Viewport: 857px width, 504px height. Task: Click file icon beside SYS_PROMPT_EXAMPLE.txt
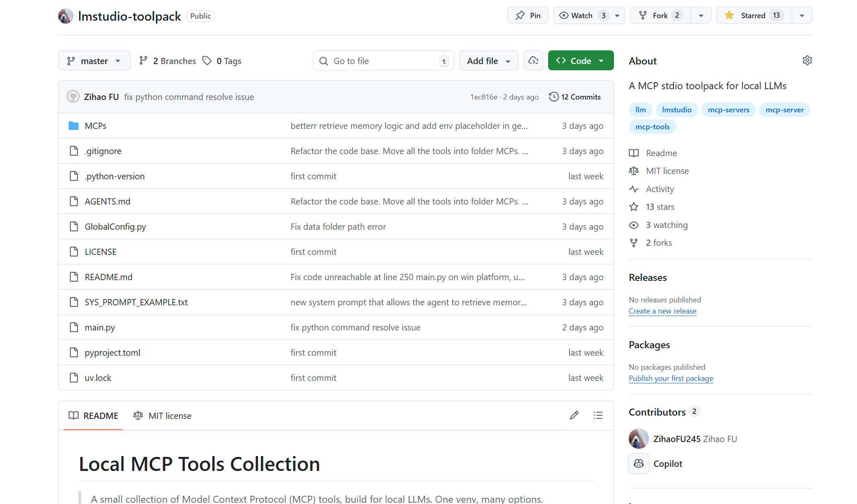pyautogui.click(x=74, y=302)
